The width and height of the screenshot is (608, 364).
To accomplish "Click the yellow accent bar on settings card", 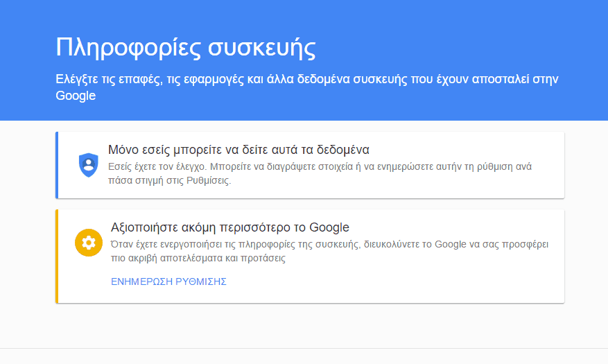I will (57, 257).
